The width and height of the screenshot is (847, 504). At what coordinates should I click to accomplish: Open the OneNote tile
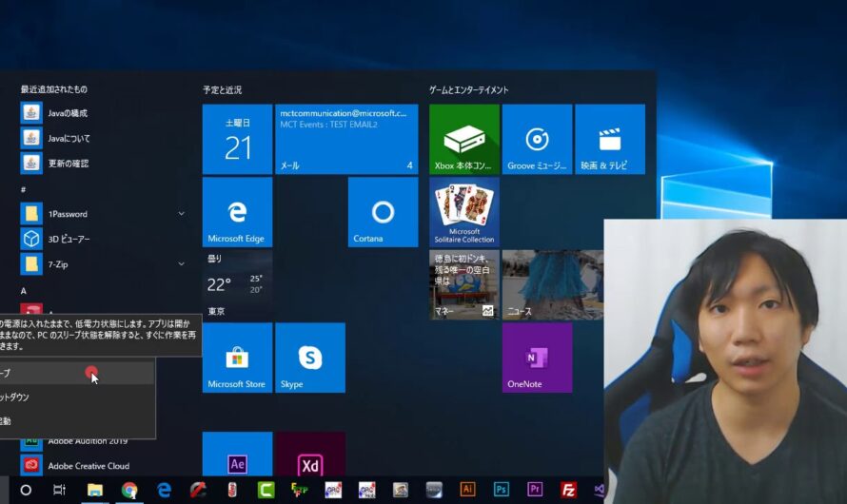pos(537,358)
